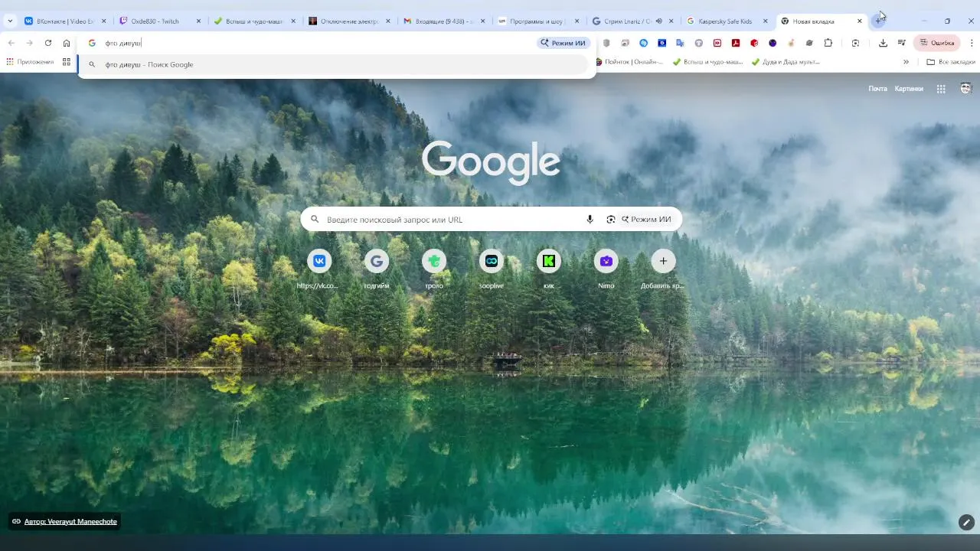Click the Ошибка profile button
This screenshot has width=980, height=551.
click(x=937, y=43)
